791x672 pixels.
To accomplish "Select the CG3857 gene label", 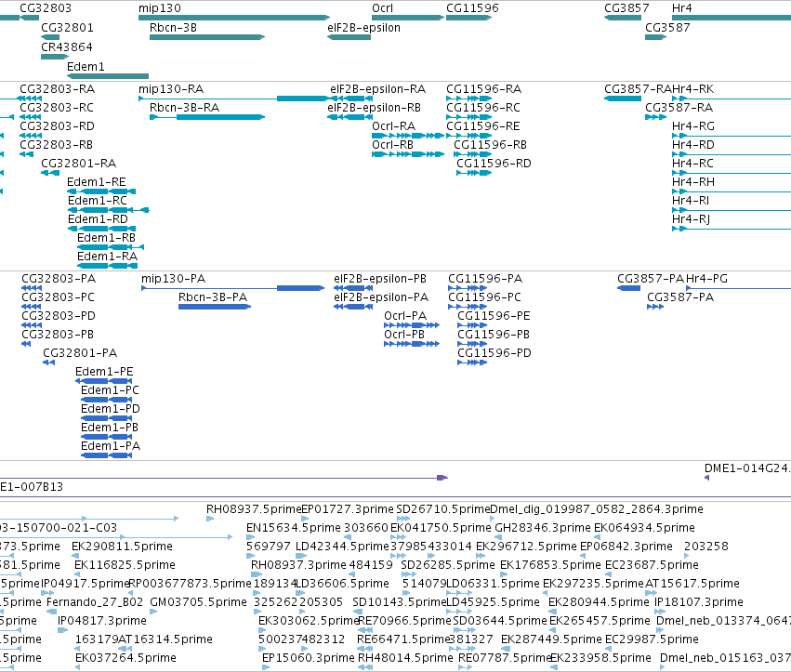I will point(626,8).
